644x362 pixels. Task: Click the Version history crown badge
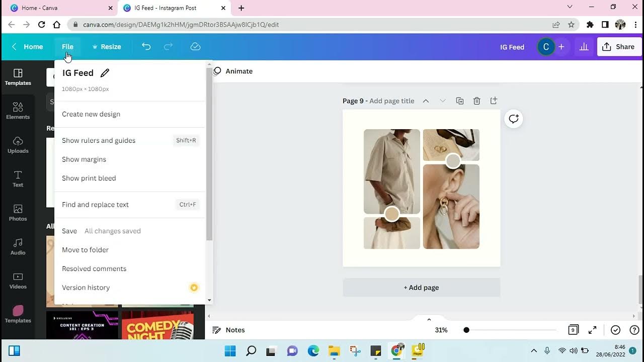click(194, 288)
